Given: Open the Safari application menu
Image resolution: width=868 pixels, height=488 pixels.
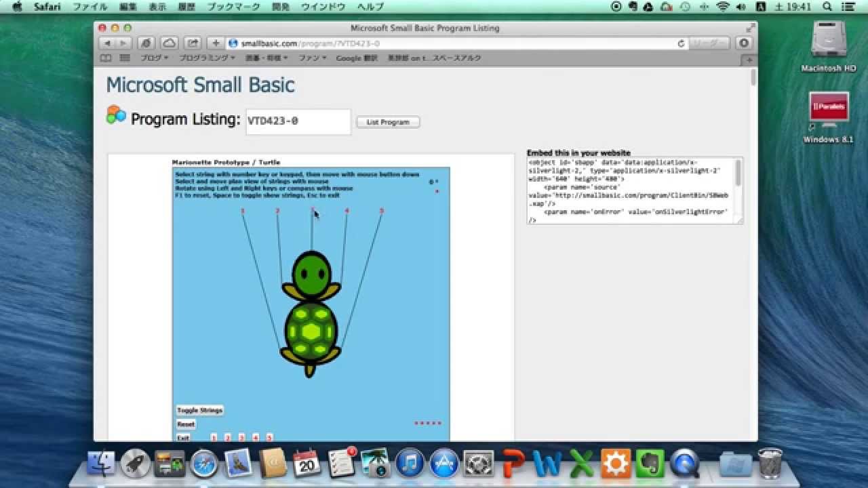Looking at the screenshot, I should [47, 7].
